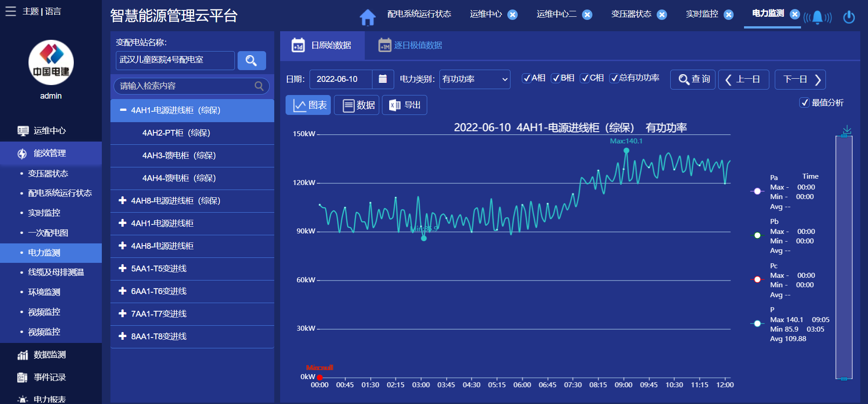Select 环境监测 in the sidebar menu
This screenshot has width=868, height=404.
[44, 292]
